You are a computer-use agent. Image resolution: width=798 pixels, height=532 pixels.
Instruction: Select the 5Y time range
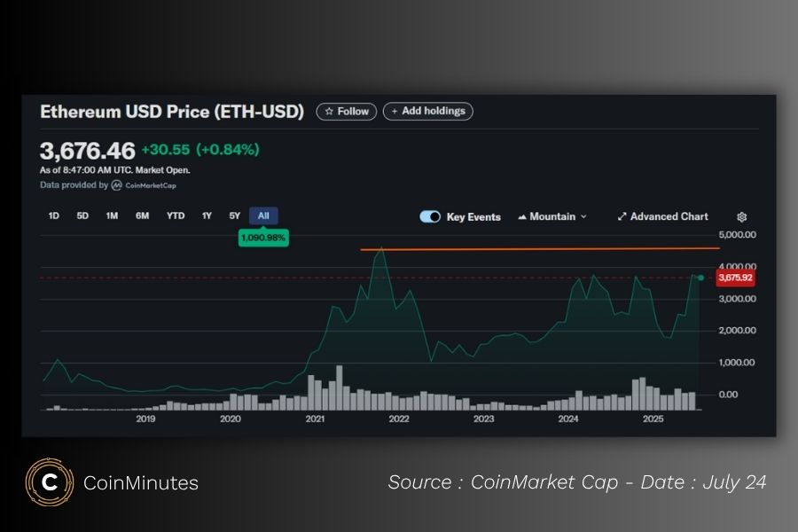tap(235, 215)
